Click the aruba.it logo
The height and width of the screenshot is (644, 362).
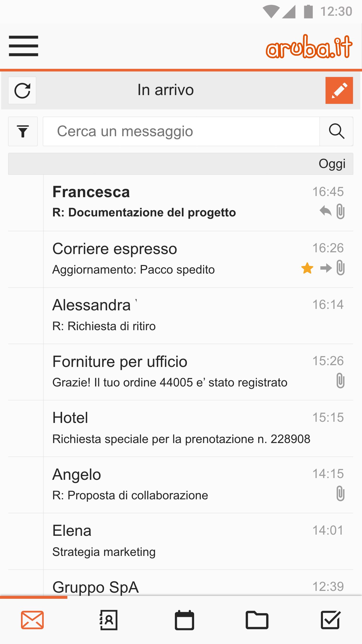(x=309, y=47)
